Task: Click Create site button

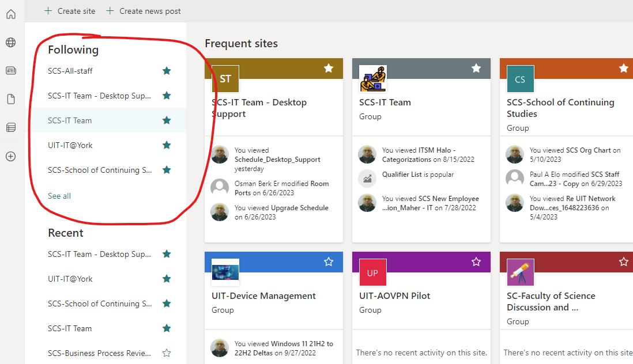Action: coord(70,11)
